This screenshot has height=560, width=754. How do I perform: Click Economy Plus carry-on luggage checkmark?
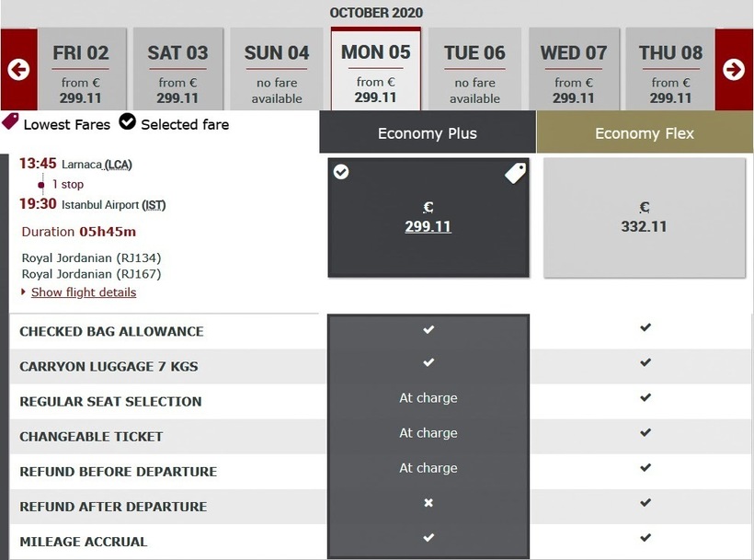coord(428,363)
